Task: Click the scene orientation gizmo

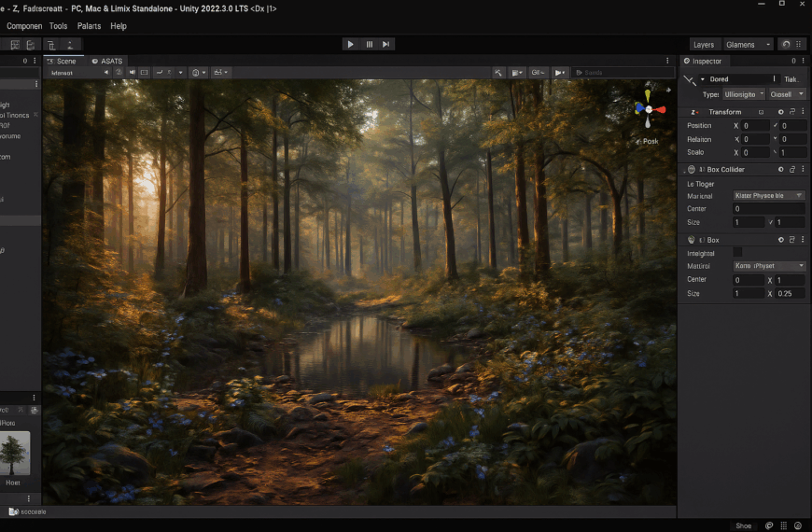Action: point(650,108)
